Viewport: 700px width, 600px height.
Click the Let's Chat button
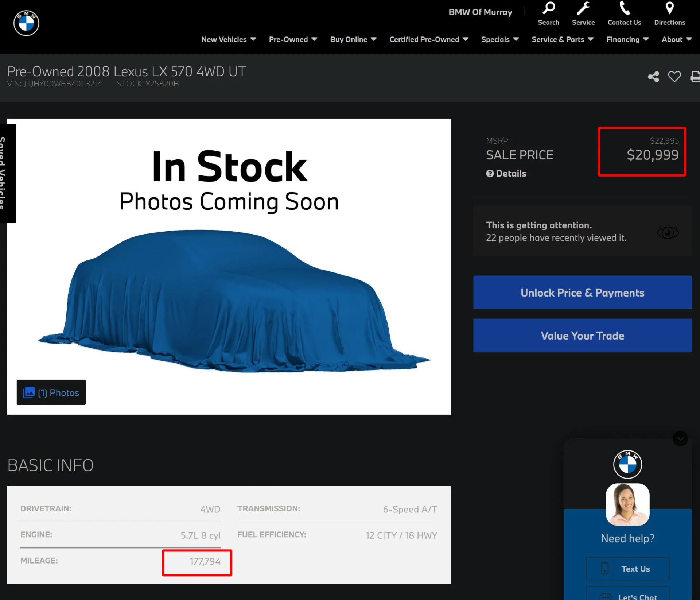click(627, 594)
